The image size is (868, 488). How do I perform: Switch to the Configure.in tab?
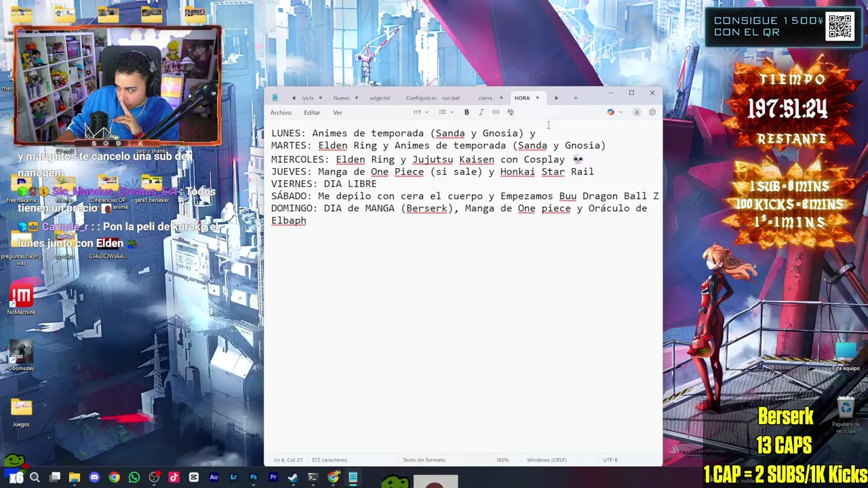pos(421,98)
